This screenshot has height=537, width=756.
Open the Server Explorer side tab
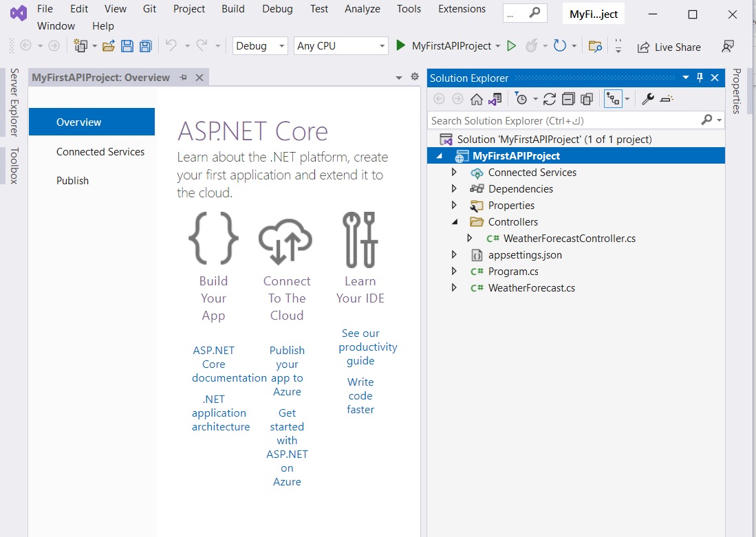(x=14, y=102)
